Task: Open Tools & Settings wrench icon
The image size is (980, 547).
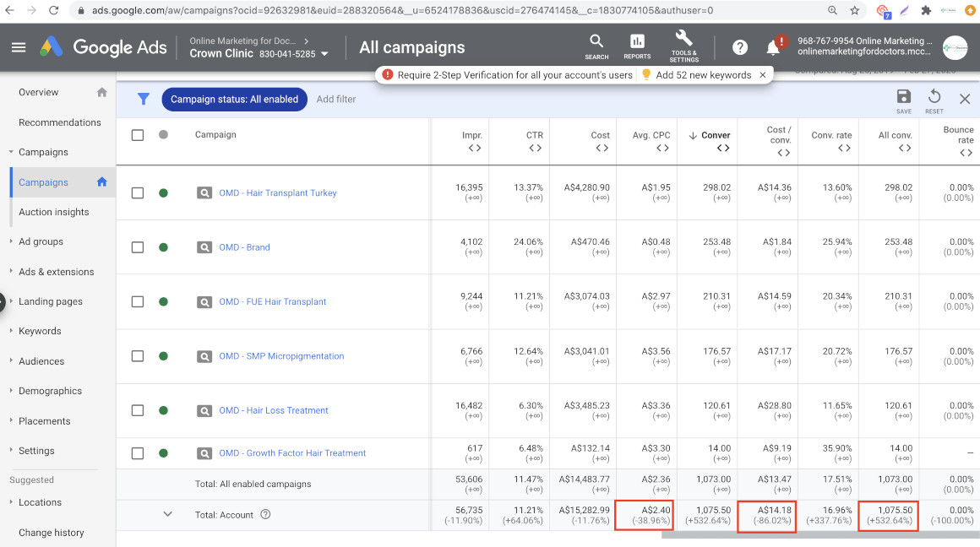Action: click(683, 46)
